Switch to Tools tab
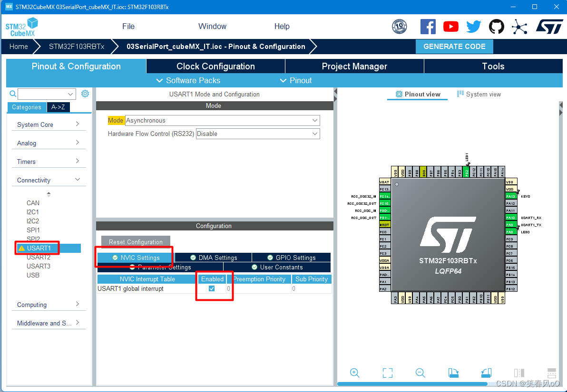567x392 pixels. tap(493, 67)
